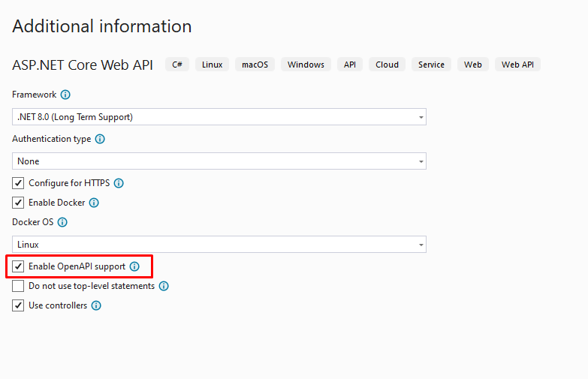Show info for top-level statements option
Viewport: 588px width, 379px height.
(164, 286)
